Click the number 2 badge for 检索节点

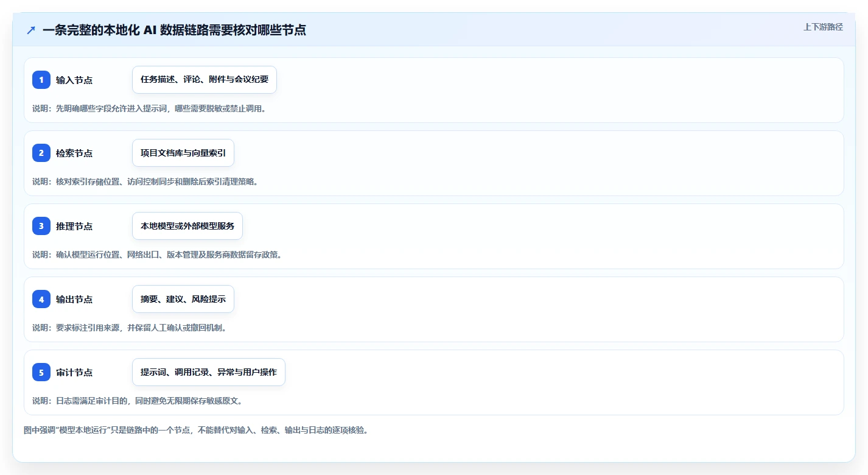point(41,153)
